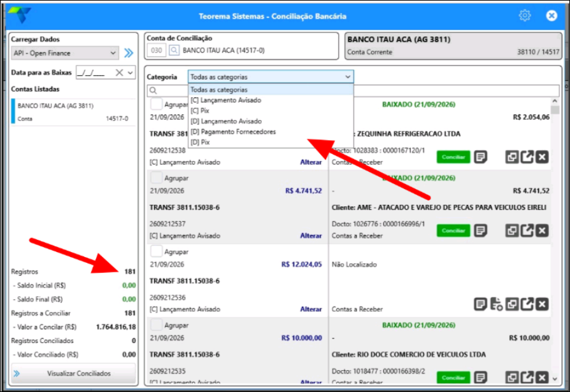Click Conciliar for the AME - ATACADO entry
570x392 pixels.
click(x=453, y=231)
